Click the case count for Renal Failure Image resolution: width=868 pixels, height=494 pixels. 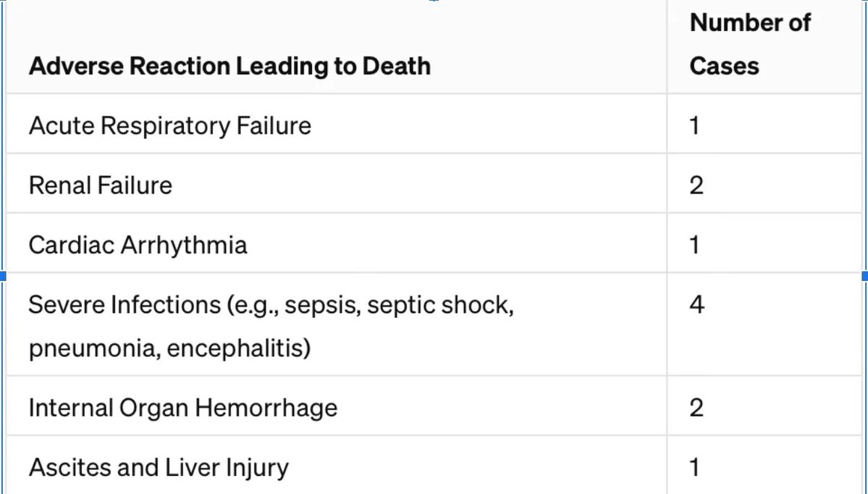click(696, 185)
